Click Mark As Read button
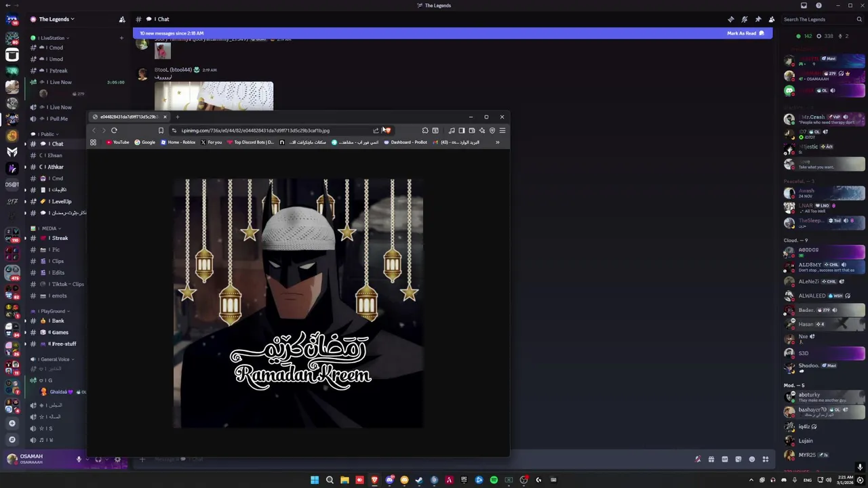The image size is (868, 488). point(745,33)
